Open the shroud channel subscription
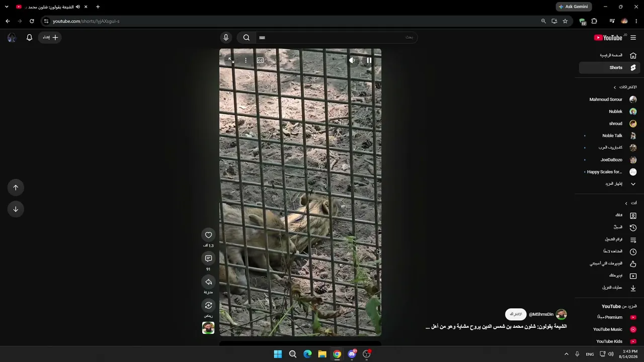The width and height of the screenshot is (644, 362). pyautogui.click(x=610, y=124)
